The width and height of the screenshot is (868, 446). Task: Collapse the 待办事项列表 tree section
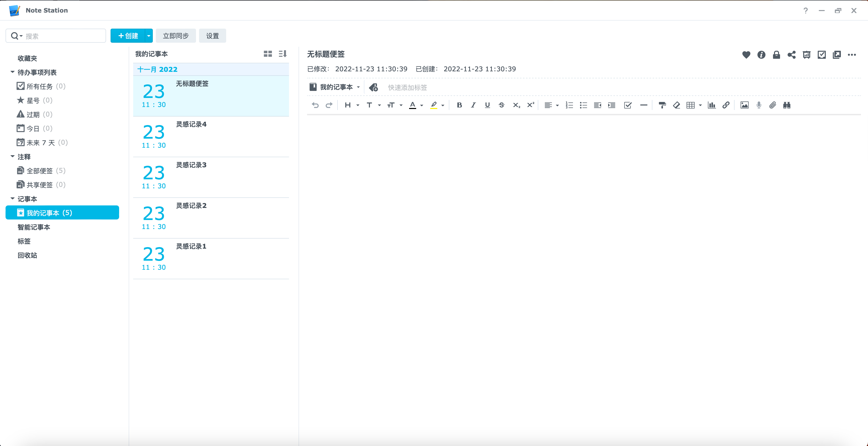(13, 72)
